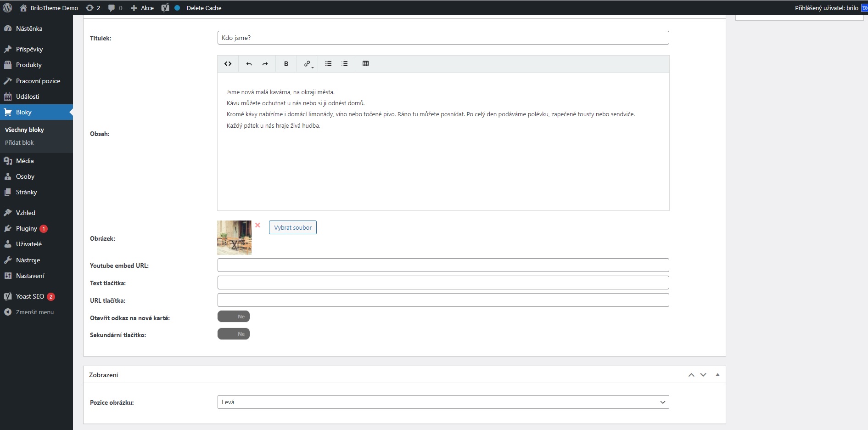Open the 'Přidat blok' submenu link

click(19, 142)
